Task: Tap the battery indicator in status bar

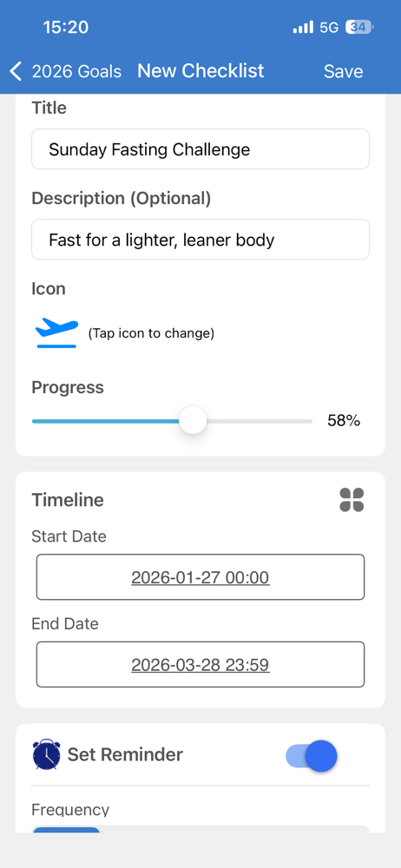Action: pyautogui.click(x=359, y=27)
